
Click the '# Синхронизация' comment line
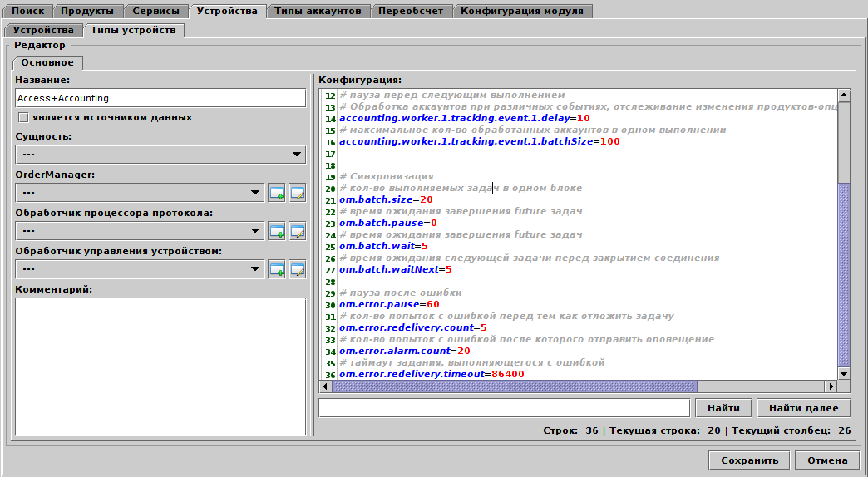click(x=387, y=176)
